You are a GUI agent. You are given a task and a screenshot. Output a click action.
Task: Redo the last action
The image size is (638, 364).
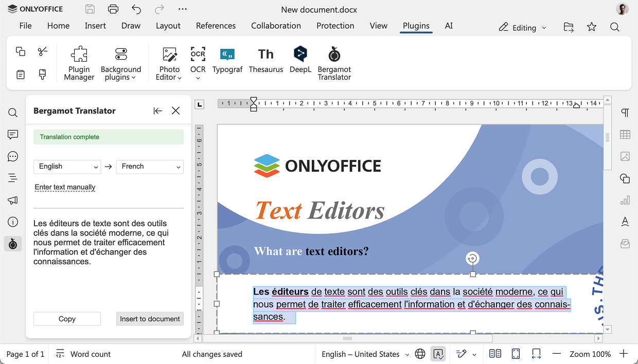(x=159, y=9)
